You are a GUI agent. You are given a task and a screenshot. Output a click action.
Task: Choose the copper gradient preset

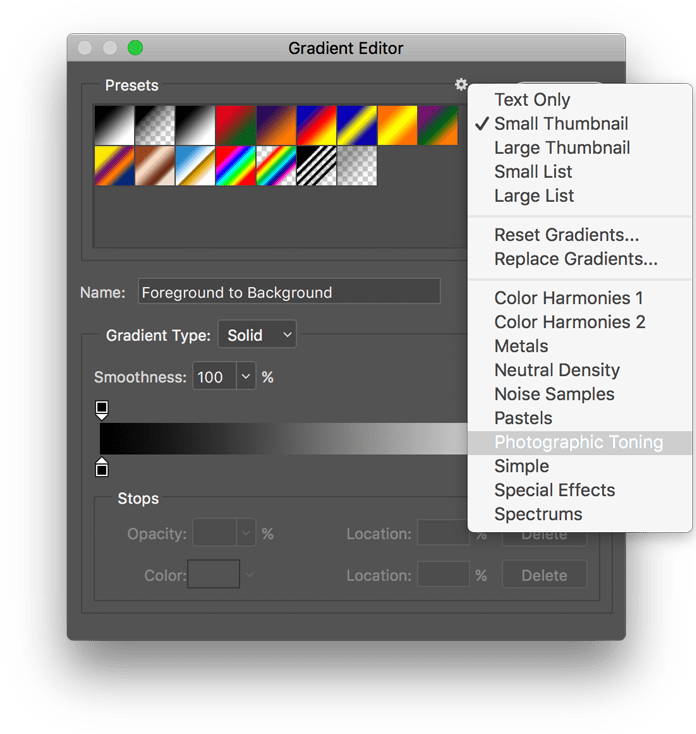[155, 166]
